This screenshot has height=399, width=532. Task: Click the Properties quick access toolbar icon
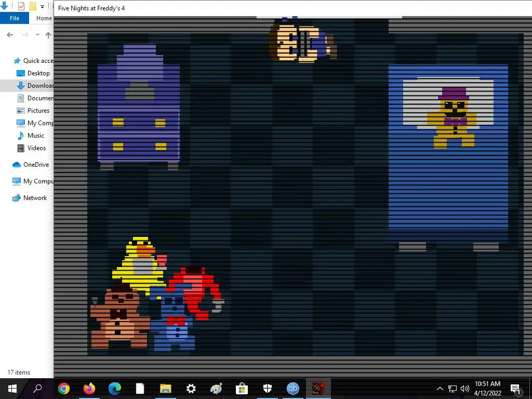pos(21,6)
